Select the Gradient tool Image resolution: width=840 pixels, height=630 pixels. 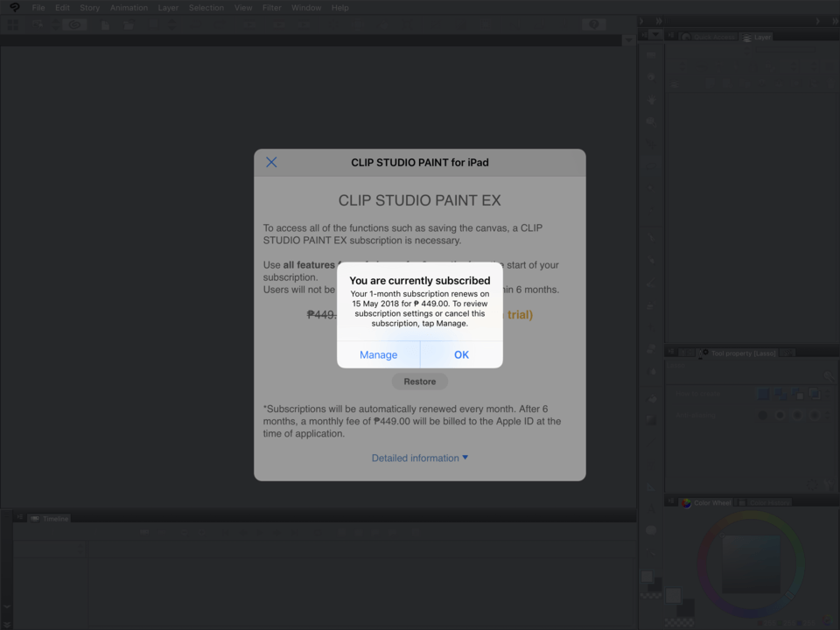click(651, 421)
